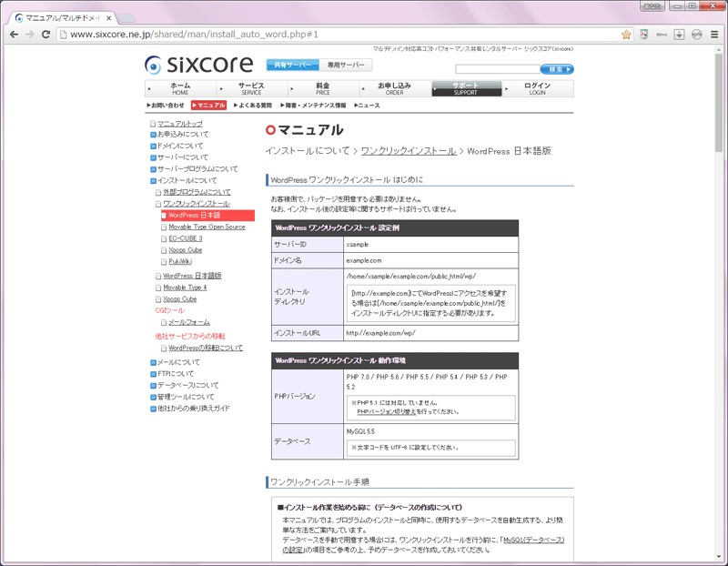This screenshot has height=566, width=728.
Task: Click よくある質問 submenu link
Action: (x=253, y=106)
